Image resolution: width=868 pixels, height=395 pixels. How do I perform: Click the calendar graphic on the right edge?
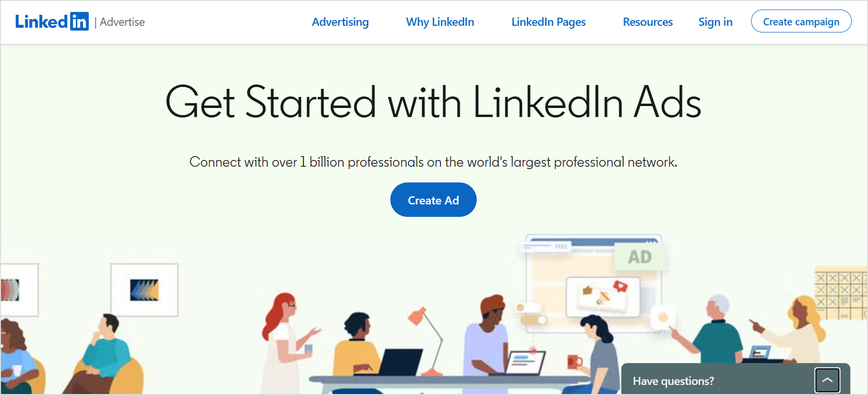coord(842,291)
